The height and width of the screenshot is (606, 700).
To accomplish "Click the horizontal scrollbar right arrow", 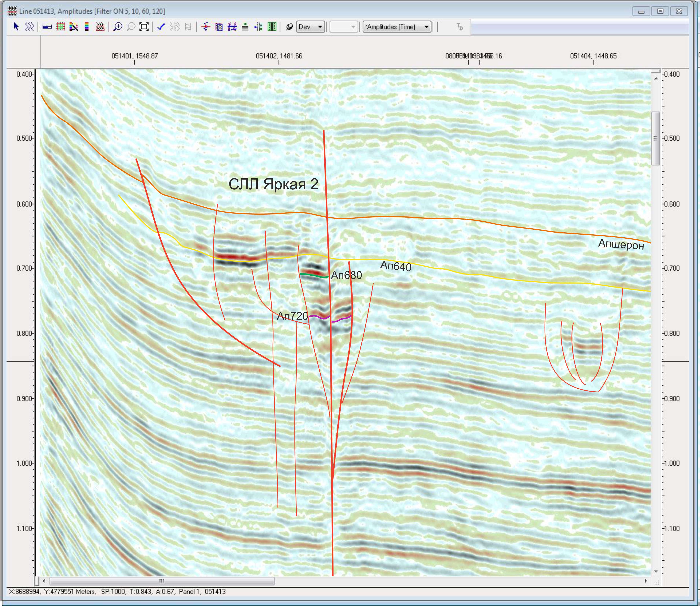I will point(646,581).
